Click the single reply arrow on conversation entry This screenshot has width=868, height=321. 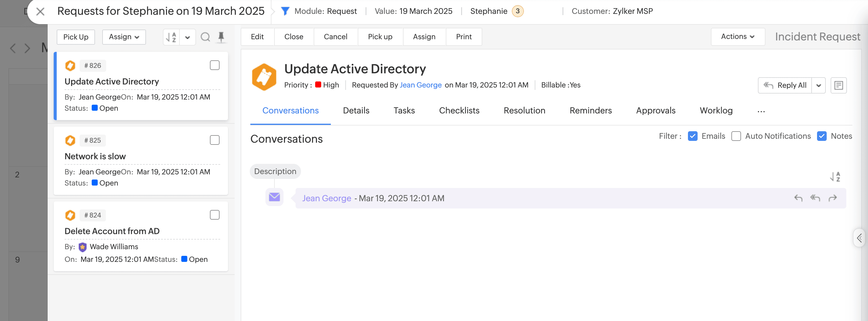click(x=798, y=198)
